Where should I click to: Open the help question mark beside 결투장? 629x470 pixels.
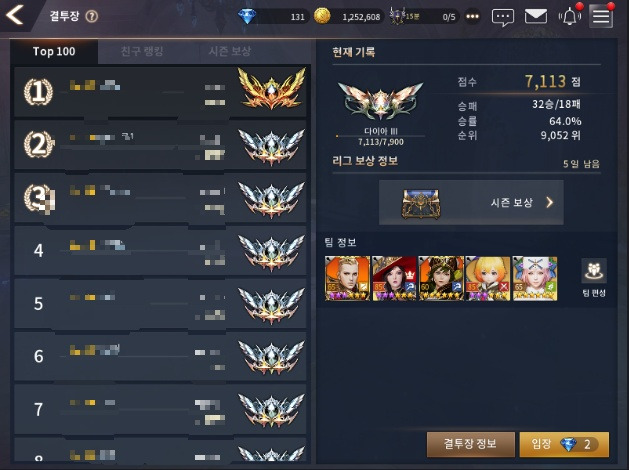tap(92, 16)
